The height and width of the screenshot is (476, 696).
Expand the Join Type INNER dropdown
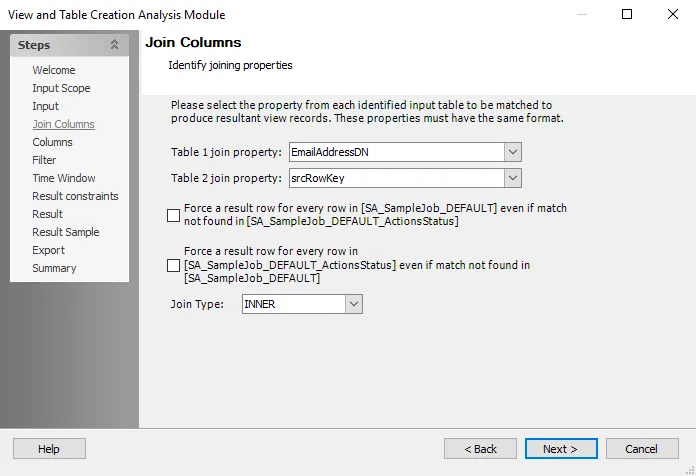tap(354, 304)
